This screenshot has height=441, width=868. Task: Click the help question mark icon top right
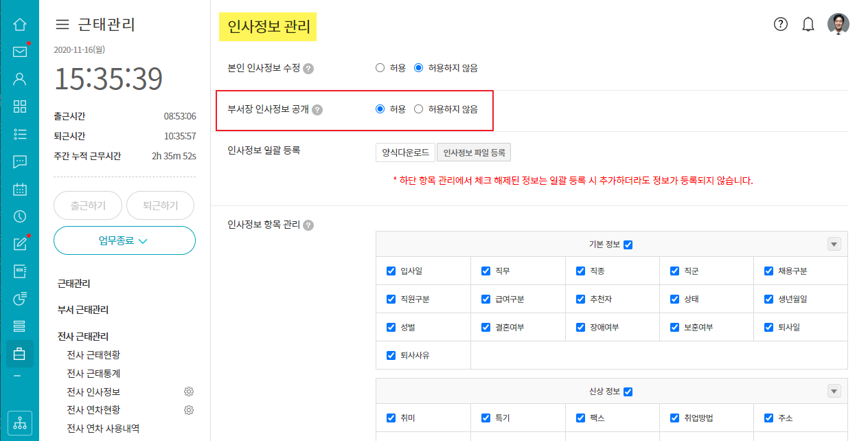781,24
